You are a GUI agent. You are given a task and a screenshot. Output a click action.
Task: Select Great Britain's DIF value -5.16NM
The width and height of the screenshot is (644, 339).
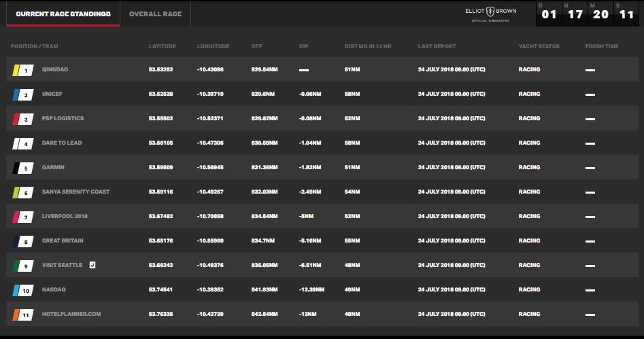310,240
